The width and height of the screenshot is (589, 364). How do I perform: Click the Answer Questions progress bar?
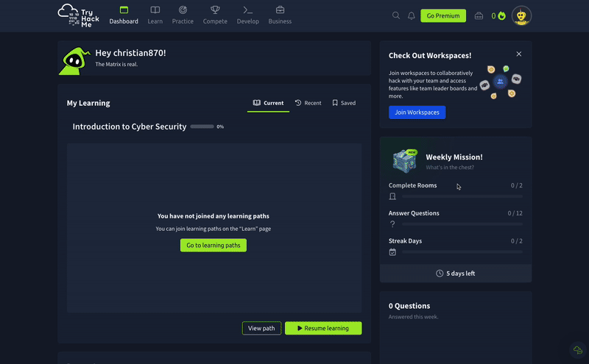[x=462, y=224]
